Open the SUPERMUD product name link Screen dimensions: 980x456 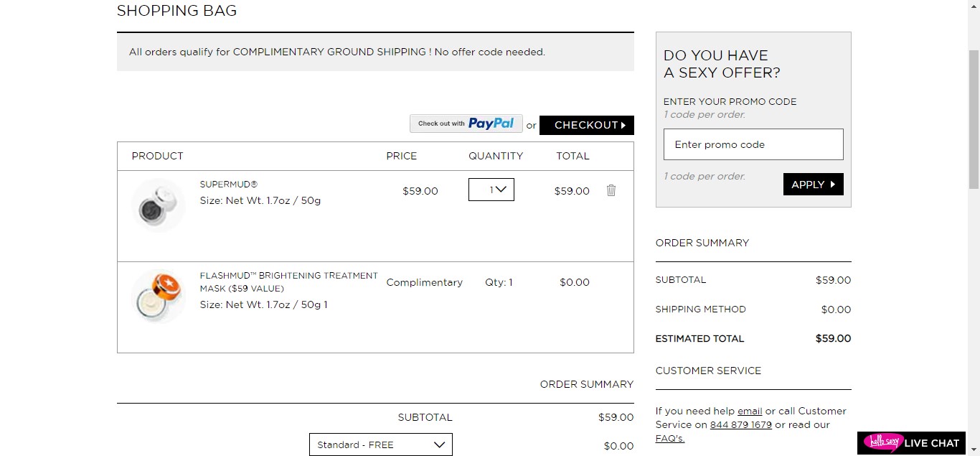(x=228, y=185)
